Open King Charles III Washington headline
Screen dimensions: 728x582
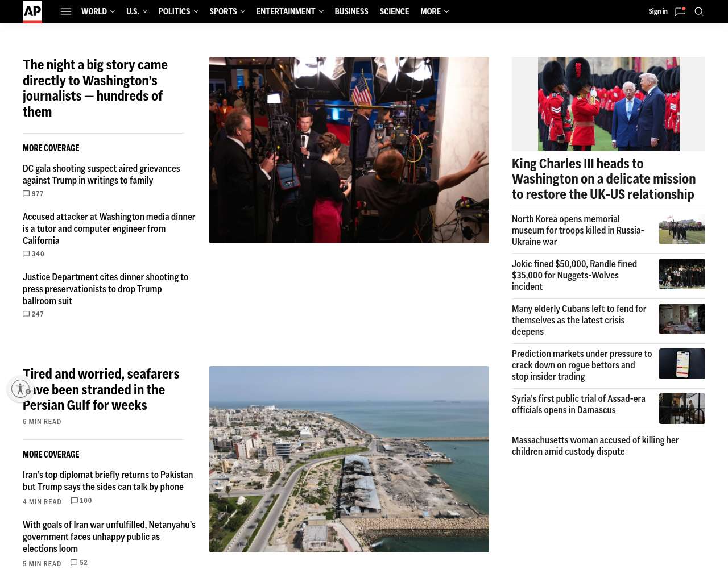click(603, 179)
